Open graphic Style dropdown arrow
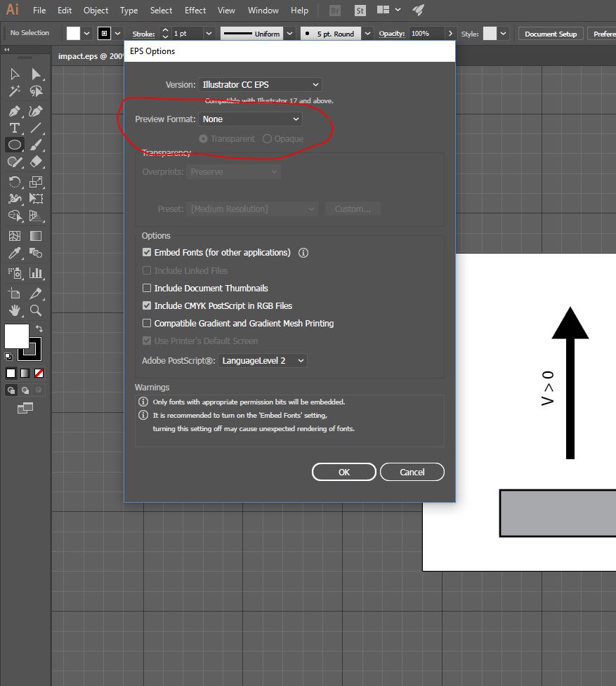Image resolution: width=616 pixels, height=686 pixels. [x=503, y=34]
